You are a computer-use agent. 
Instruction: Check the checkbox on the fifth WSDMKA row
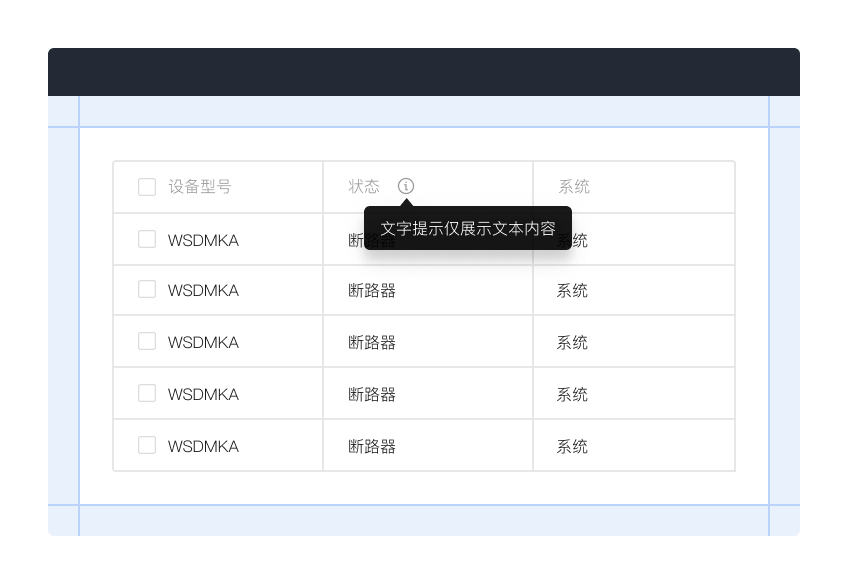[x=147, y=445]
